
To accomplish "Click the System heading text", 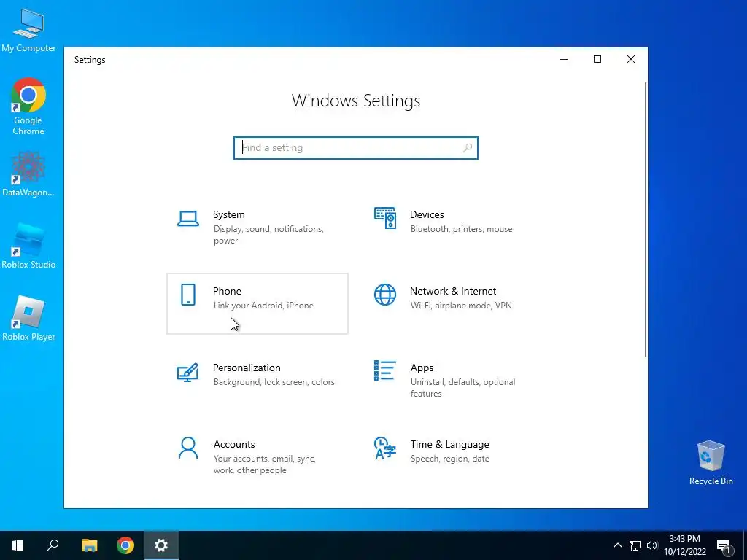I will point(228,215).
